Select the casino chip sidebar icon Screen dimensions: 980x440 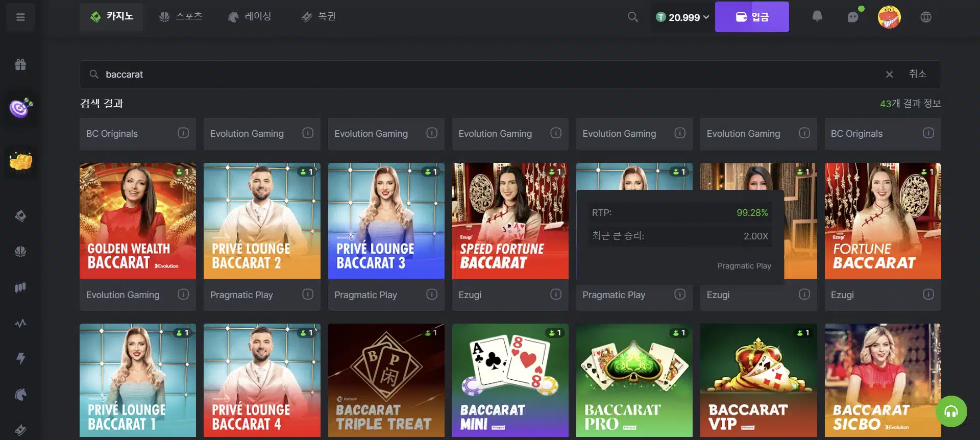coord(20,216)
